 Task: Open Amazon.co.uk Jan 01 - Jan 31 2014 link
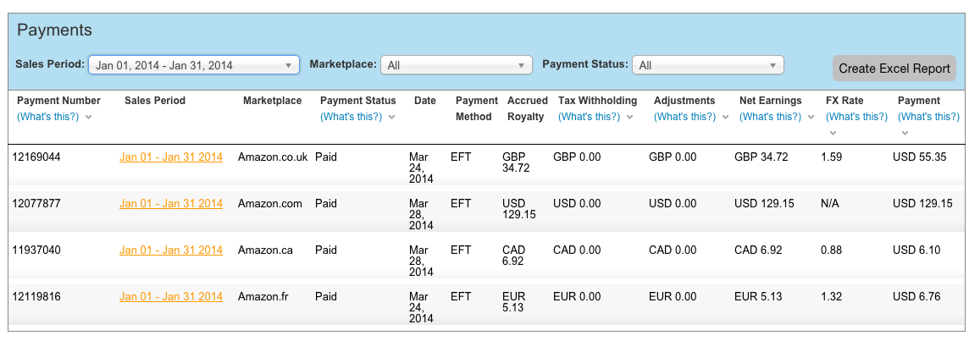click(x=171, y=157)
